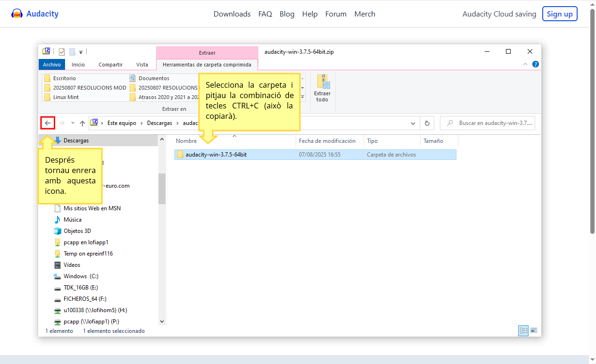This screenshot has height=364, width=596.
Task: Open the Archivo tab
Action: (x=52, y=65)
